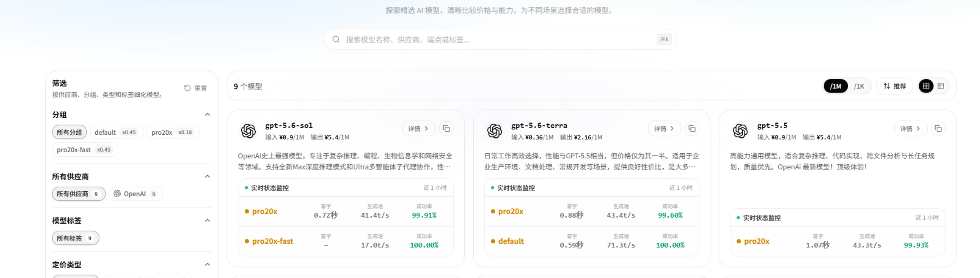Filter by pro20x-fast group
Viewport: 980px width, 278px height.
[x=85, y=150]
